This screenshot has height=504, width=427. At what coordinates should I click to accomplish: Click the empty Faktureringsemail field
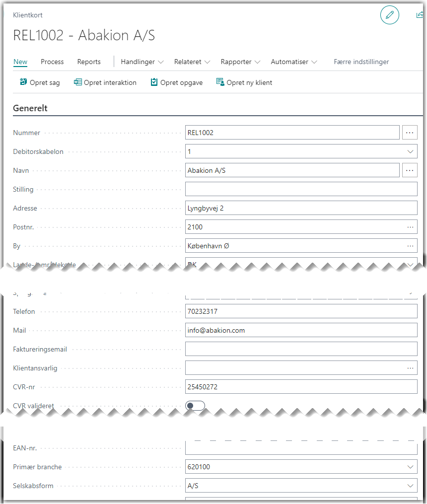[x=301, y=349]
